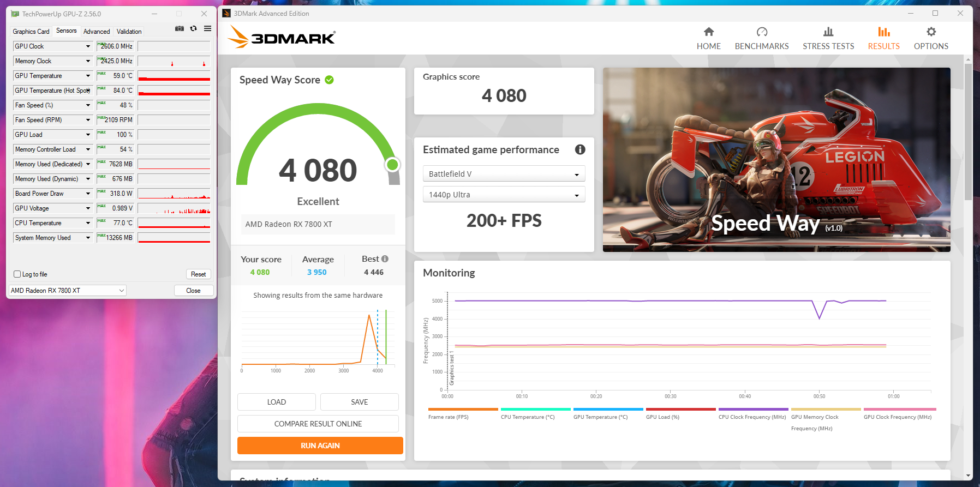This screenshot has height=487, width=980.
Task: Enable the Log to file checkbox
Action: click(17, 274)
